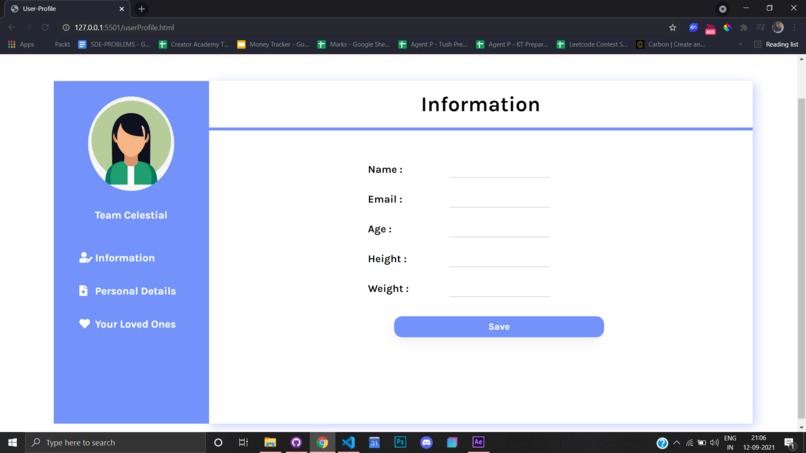Show hidden system tray icons
This screenshot has height=453, width=806.
pos(676,442)
